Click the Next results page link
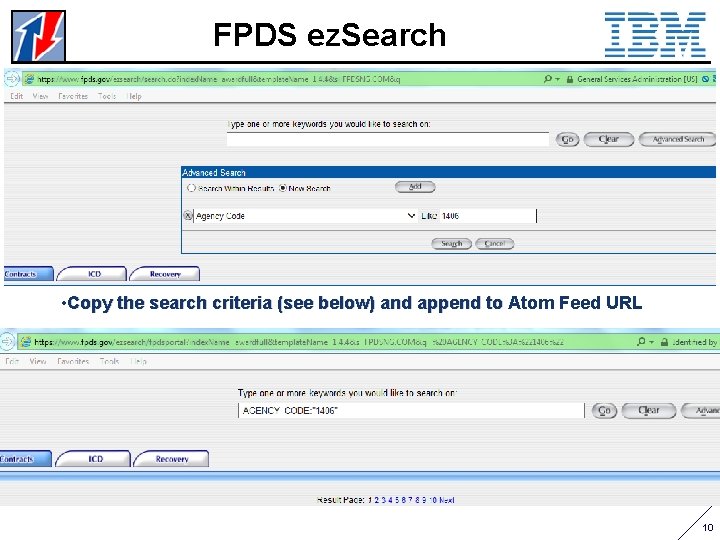 446,500
